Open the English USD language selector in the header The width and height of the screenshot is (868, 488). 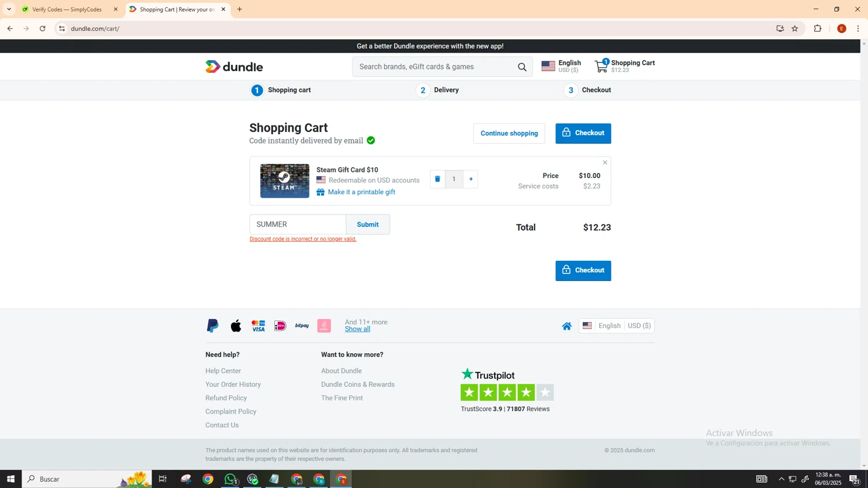[561, 66]
